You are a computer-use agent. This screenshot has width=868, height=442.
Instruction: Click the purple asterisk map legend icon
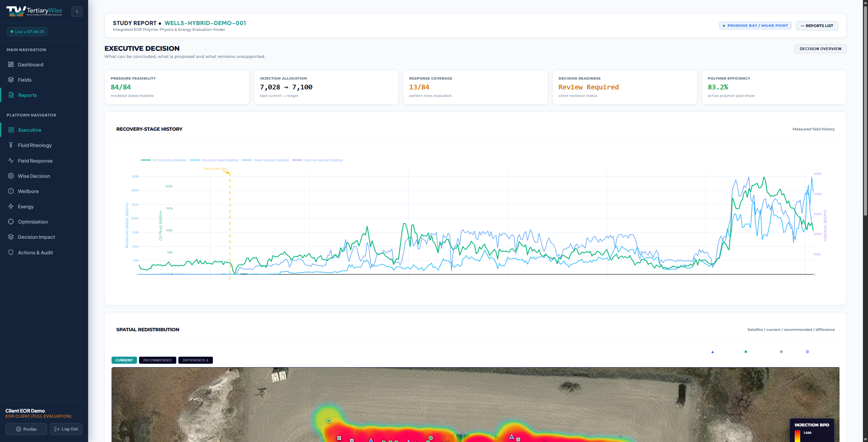coord(807,352)
